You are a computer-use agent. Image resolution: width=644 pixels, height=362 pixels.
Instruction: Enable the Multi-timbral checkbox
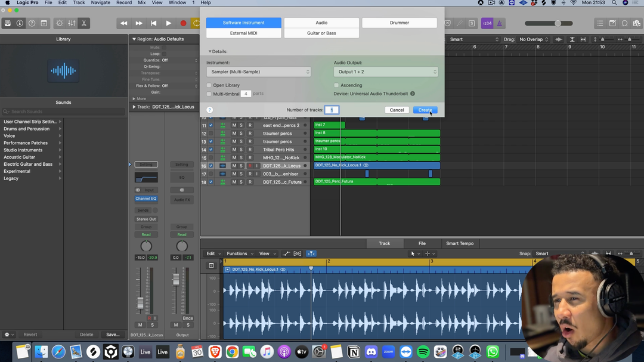tap(209, 94)
